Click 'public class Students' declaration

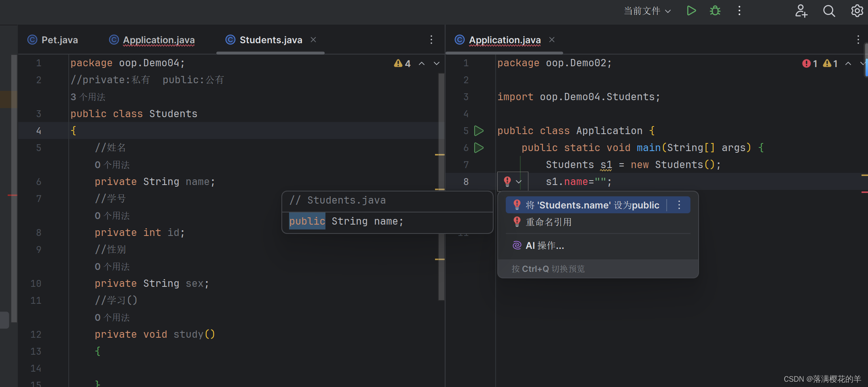tap(134, 114)
